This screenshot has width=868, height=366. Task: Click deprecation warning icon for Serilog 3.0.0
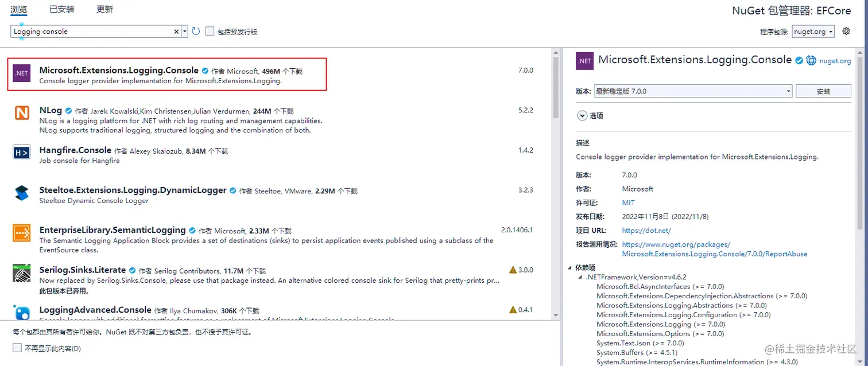(x=513, y=270)
